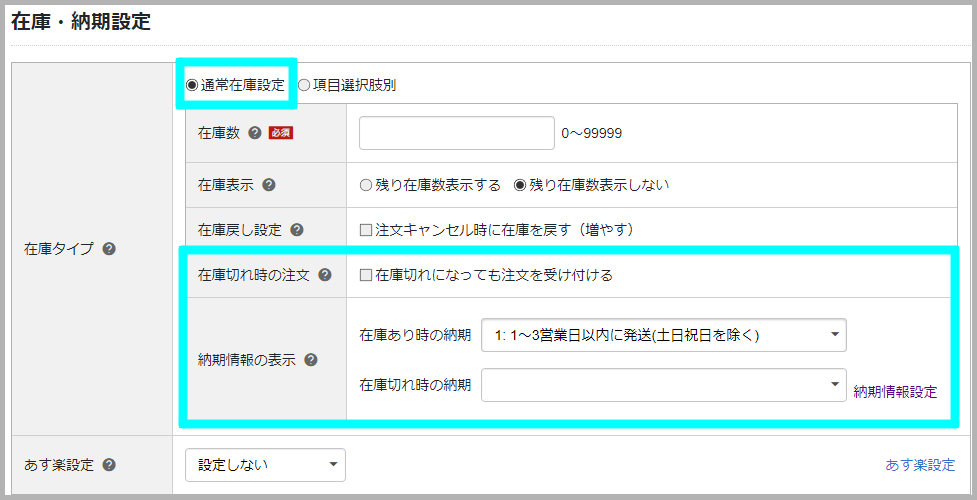Select 項目選択肢別 radio button

(x=303, y=85)
